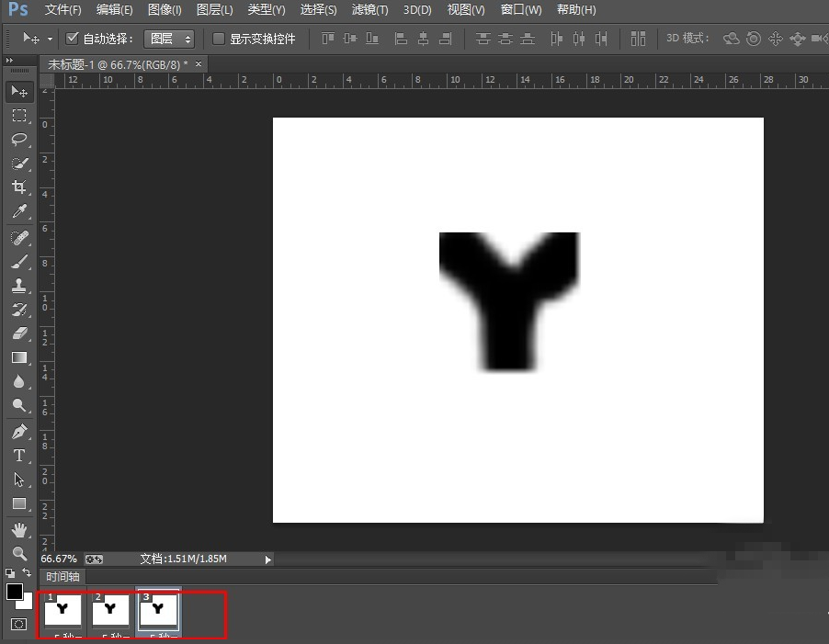The image size is (829, 644).
Task: Switch to the 时间轴 panel tab
Action: coord(63,577)
